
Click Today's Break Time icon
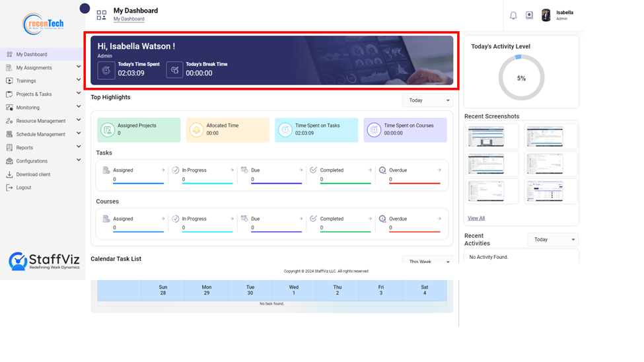174,70
